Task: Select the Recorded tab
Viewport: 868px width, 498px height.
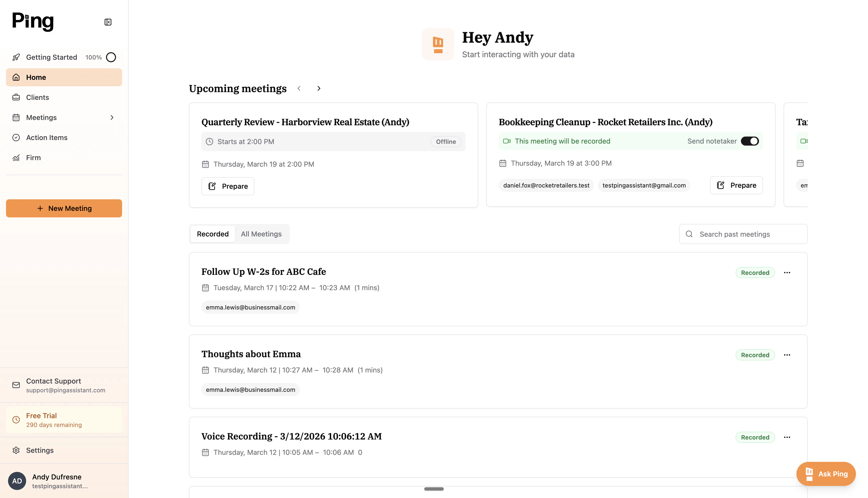Action: coord(212,234)
